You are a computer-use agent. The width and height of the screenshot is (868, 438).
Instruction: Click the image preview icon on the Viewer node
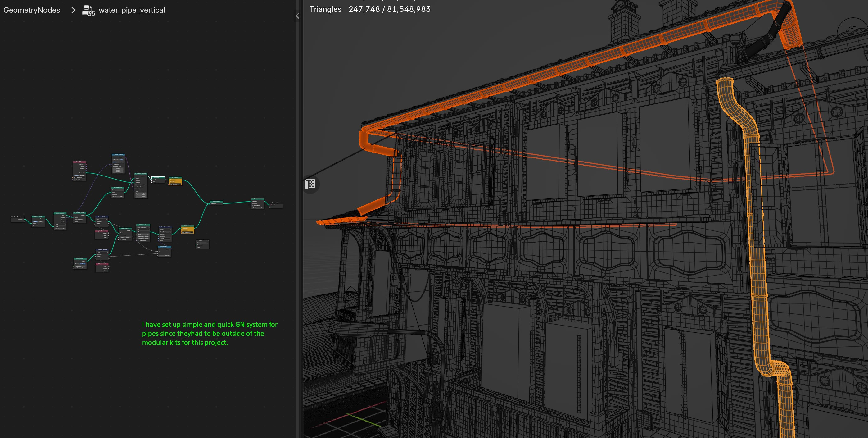click(208, 240)
